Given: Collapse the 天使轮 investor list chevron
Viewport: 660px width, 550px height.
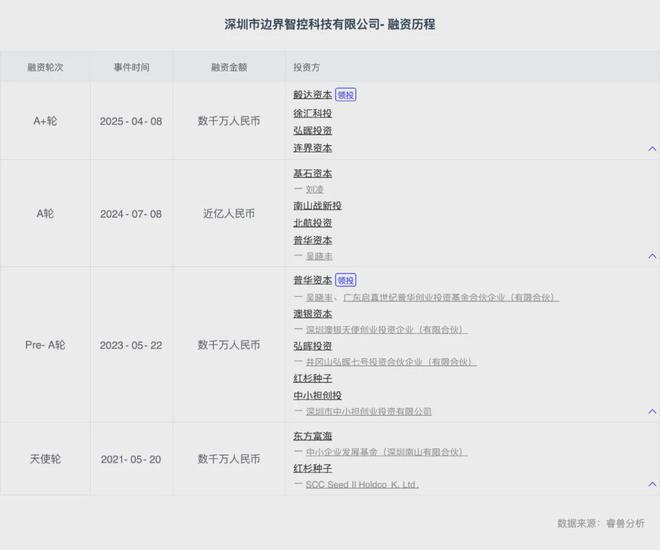Looking at the screenshot, I should pyautogui.click(x=652, y=484).
